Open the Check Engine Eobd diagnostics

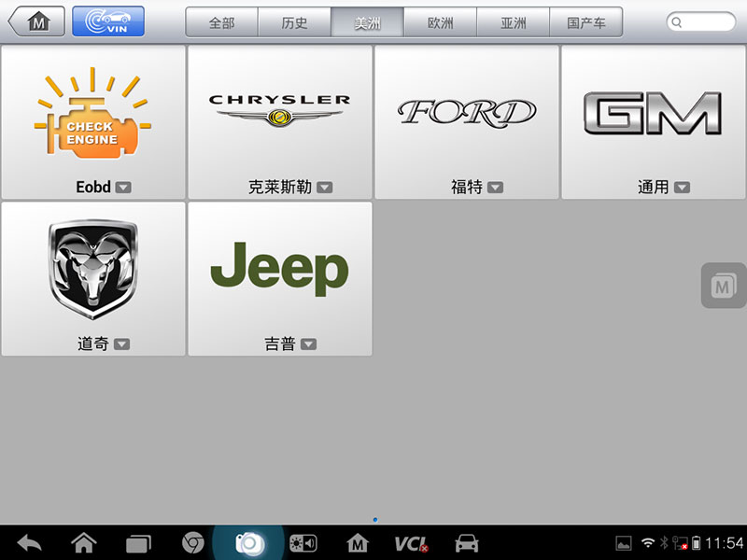(92, 113)
